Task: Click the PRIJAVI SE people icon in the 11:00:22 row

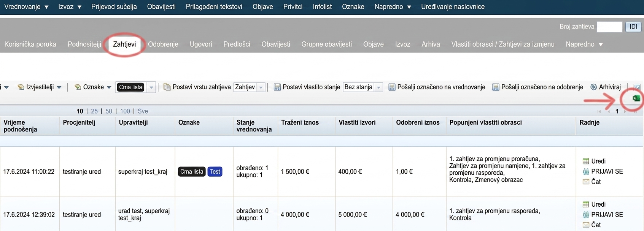Action: [x=586, y=171]
